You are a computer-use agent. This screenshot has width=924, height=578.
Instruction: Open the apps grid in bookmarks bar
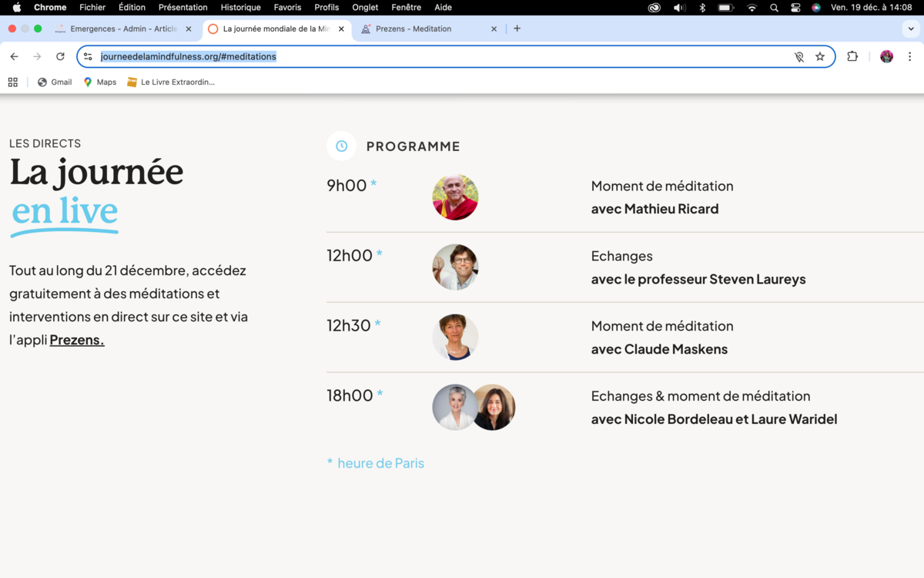(x=12, y=82)
